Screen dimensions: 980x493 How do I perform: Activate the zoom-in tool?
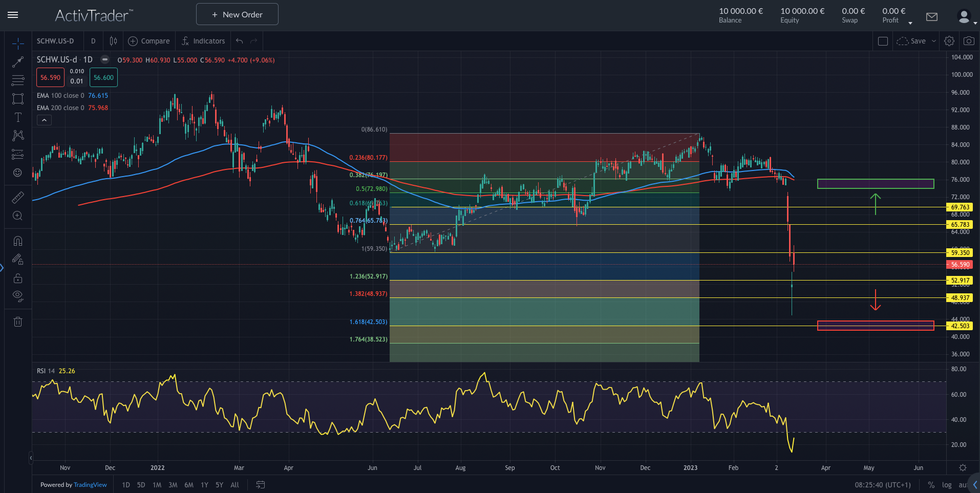click(18, 216)
